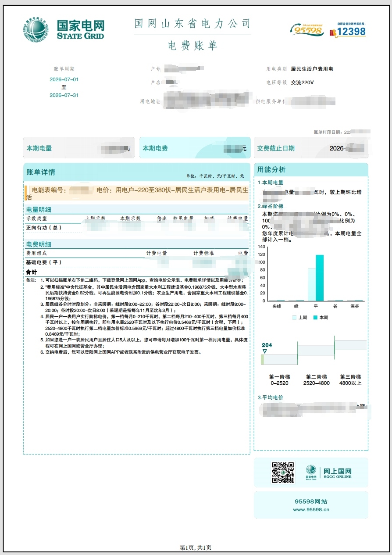This screenshot has width=392, height=555.
Task: Click the 本期 legend color swatch
Action: point(315,317)
